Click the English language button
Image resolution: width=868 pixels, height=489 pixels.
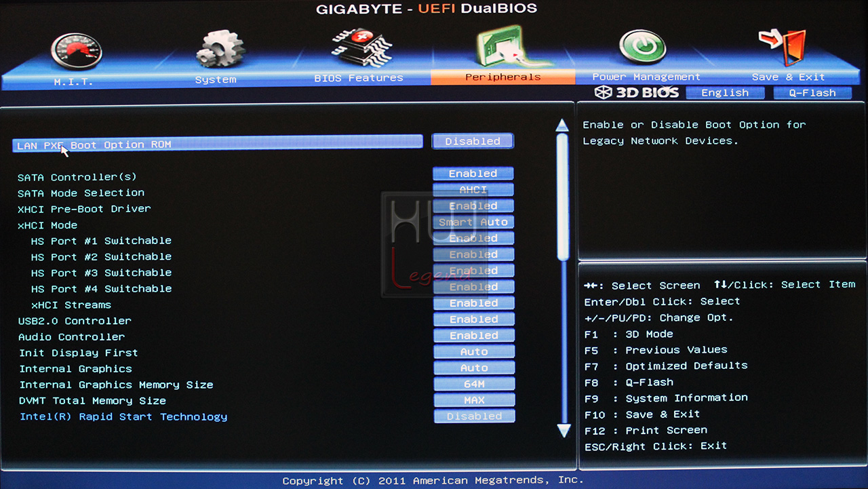point(725,93)
